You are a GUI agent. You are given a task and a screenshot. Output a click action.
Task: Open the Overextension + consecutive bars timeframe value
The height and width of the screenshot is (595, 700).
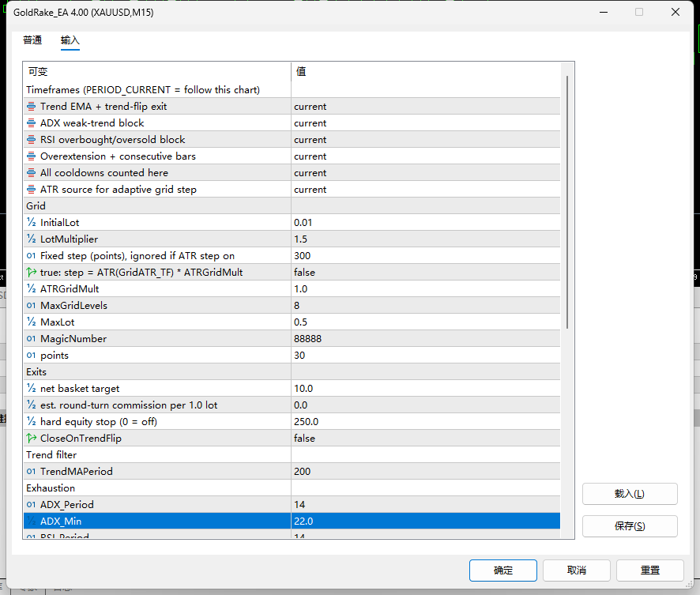pos(425,156)
